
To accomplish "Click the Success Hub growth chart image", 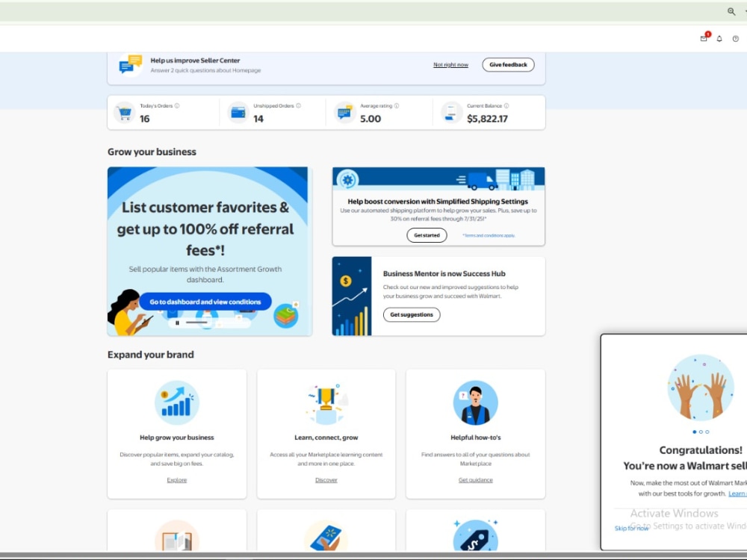I will tap(352, 296).
